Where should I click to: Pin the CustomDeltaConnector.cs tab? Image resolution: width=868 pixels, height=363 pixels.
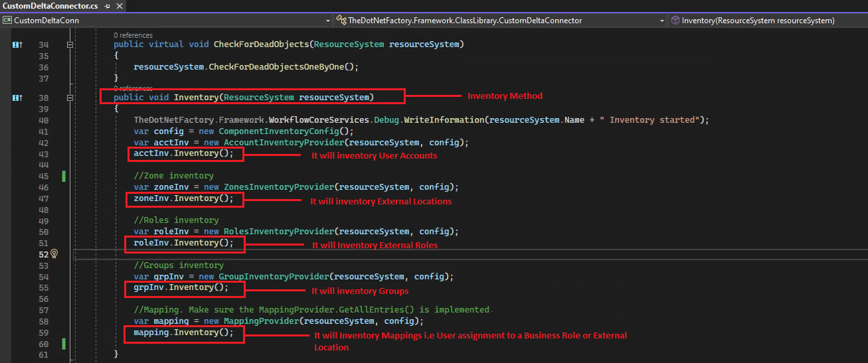point(107,5)
